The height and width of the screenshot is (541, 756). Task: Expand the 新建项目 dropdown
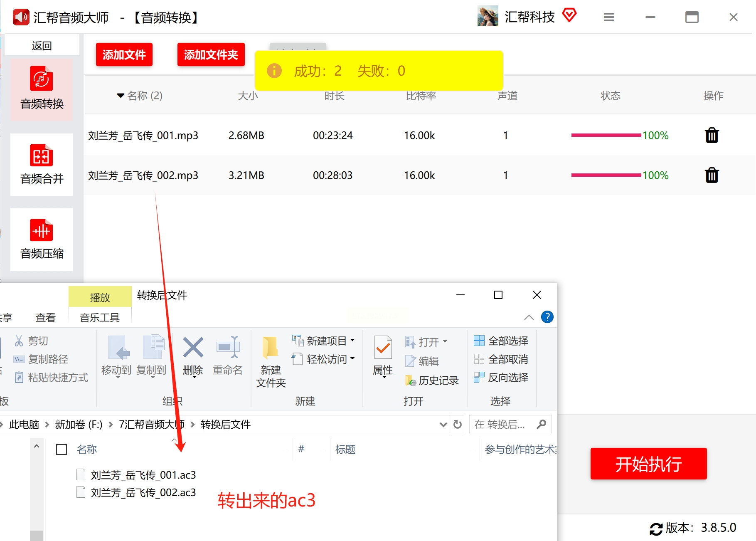352,340
